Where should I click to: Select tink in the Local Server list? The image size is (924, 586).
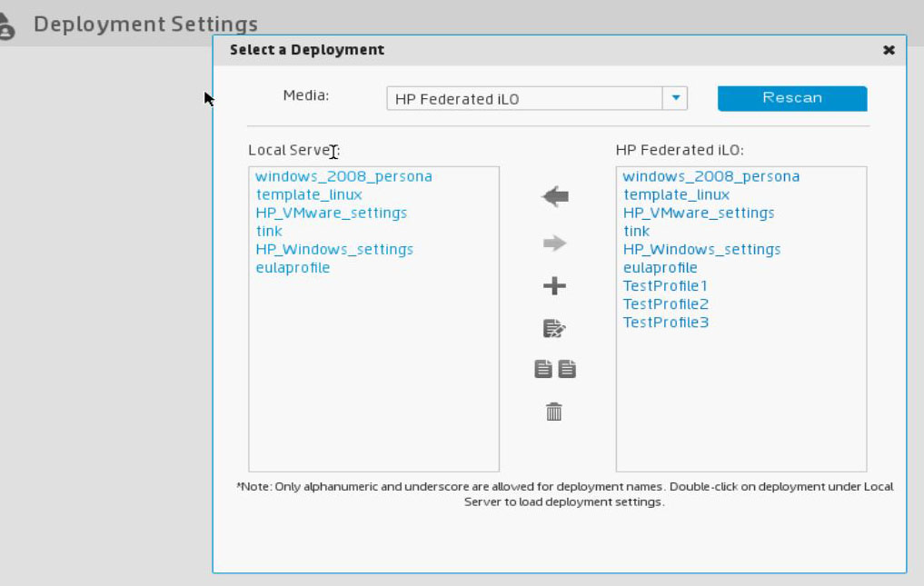point(269,231)
